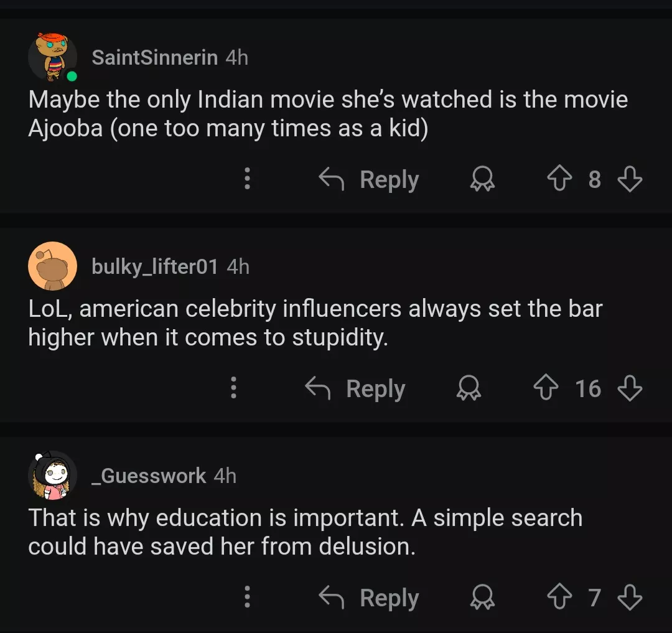Reply to SaintSinnerin's comment
This screenshot has height=633, width=672.
click(369, 180)
